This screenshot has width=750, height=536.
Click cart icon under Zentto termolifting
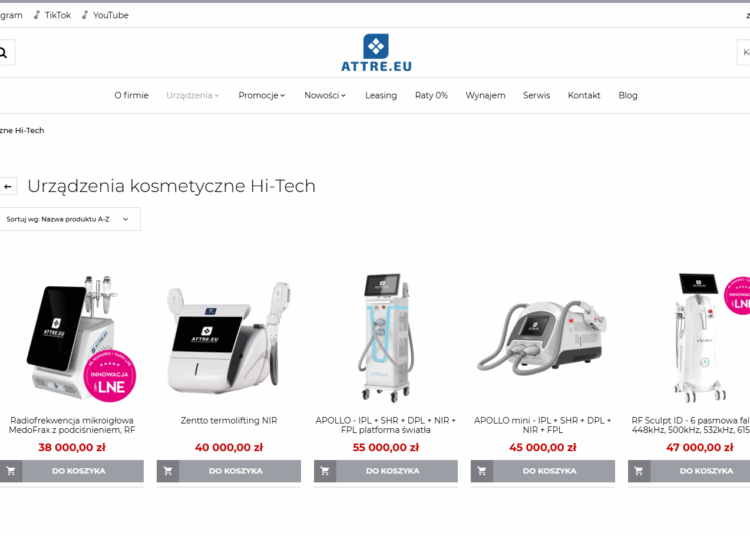point(168,471)
